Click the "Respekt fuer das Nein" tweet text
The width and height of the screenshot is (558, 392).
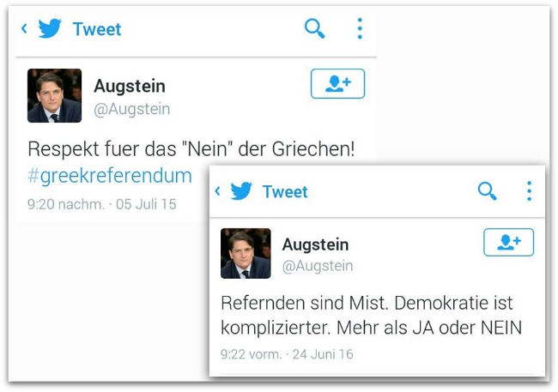point(191,148)
